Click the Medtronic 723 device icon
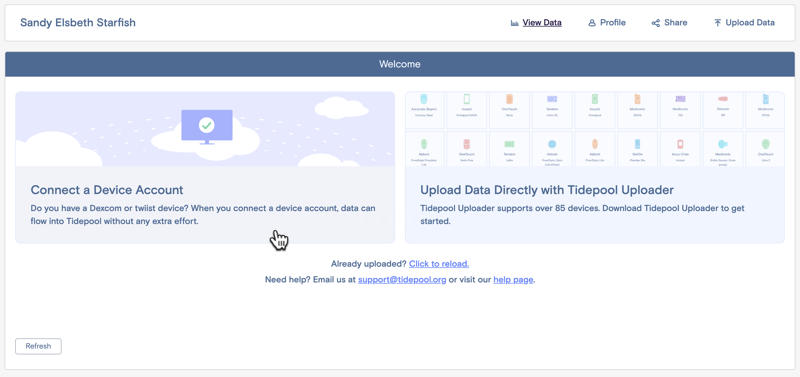Image resolution: width=800 pixels, height=377 pixels. [x=680, y=99]
